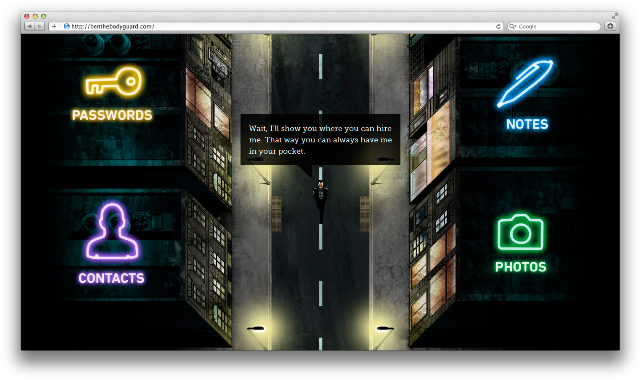640x380 pixels.
Task: Open the CONTACTS label
Action: [111, 278]
